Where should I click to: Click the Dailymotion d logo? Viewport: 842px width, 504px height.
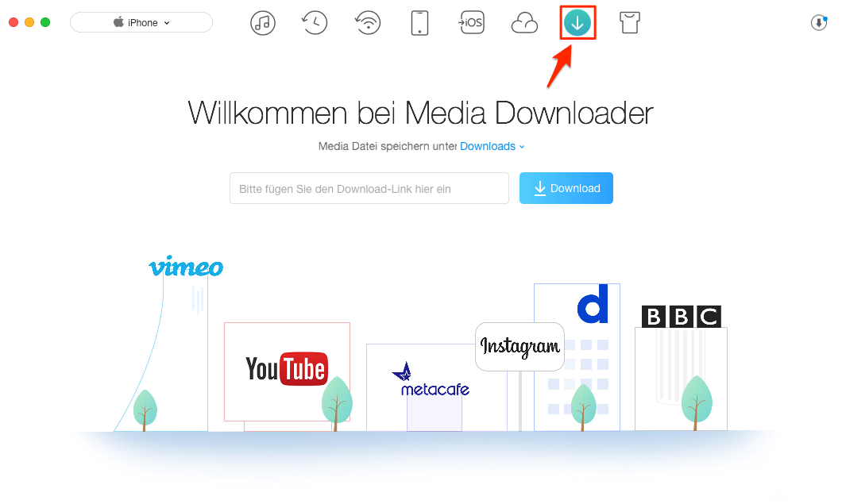[593, 304]
